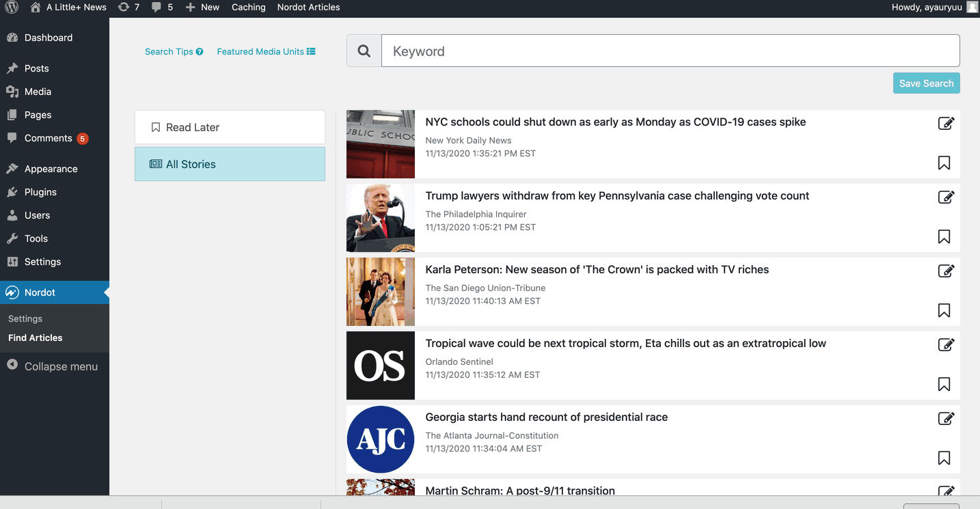
Task: Open the A Little+ News home icon
Action: coord(36,8)
